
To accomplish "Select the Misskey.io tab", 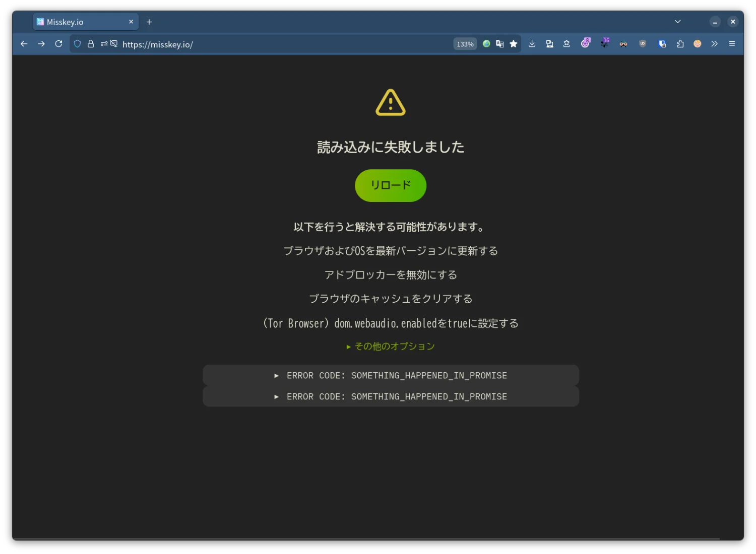I will point(81,22).
